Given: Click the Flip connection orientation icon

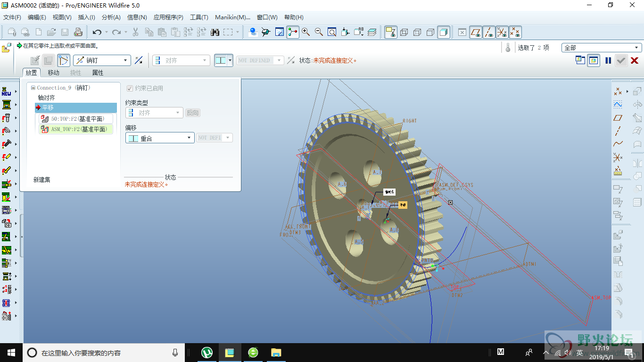Looking at the screenshot, I should (x=139, y=60).
